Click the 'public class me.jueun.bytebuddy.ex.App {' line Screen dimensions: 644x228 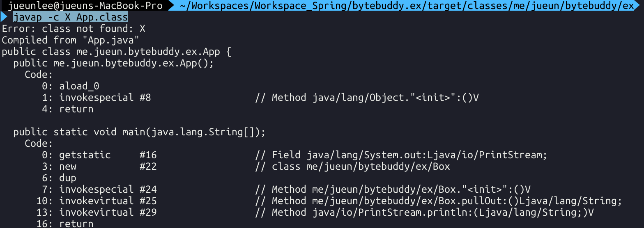[x=117, y=52]
